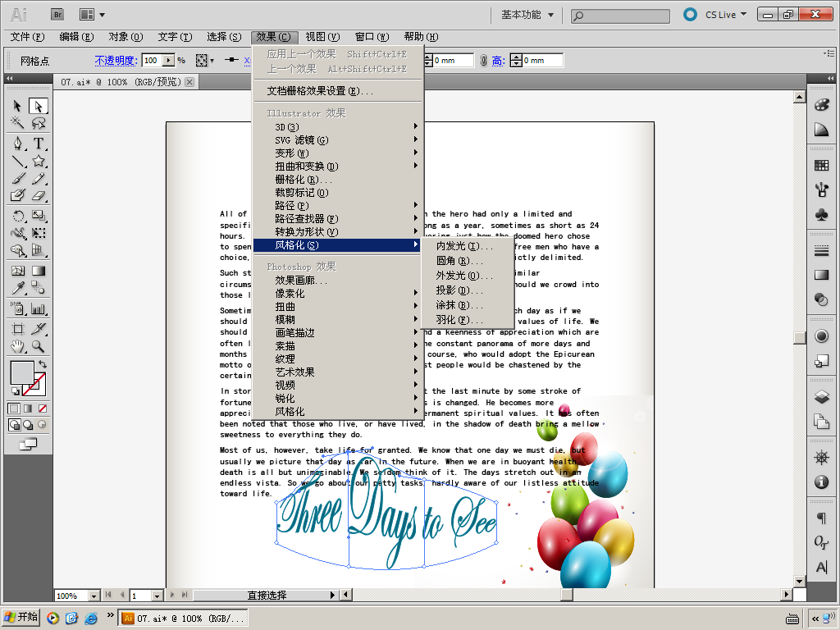Change screen mode button

tap(28, 444)
